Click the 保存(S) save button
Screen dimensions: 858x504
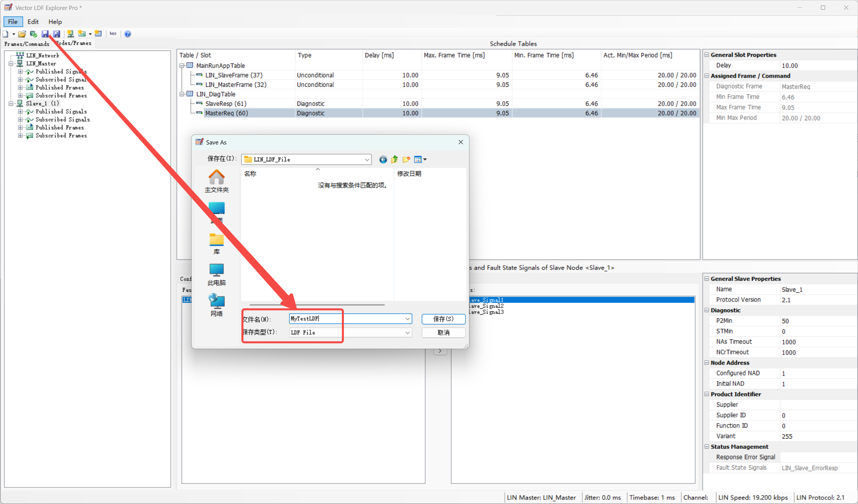(x=443, y=319)
